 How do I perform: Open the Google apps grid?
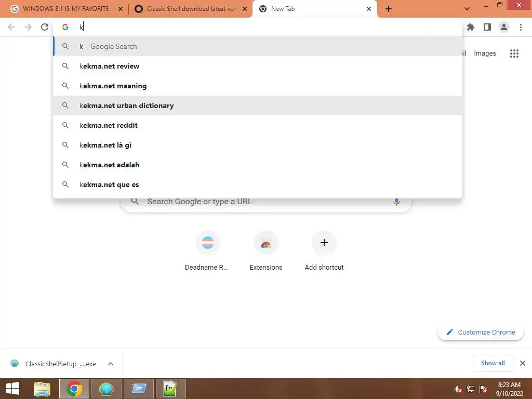point(514,54)
